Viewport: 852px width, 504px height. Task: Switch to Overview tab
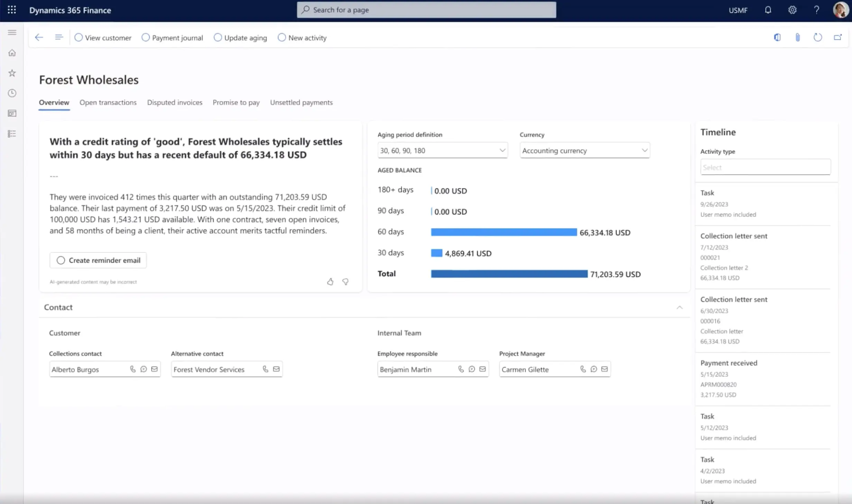coord(54,102)
